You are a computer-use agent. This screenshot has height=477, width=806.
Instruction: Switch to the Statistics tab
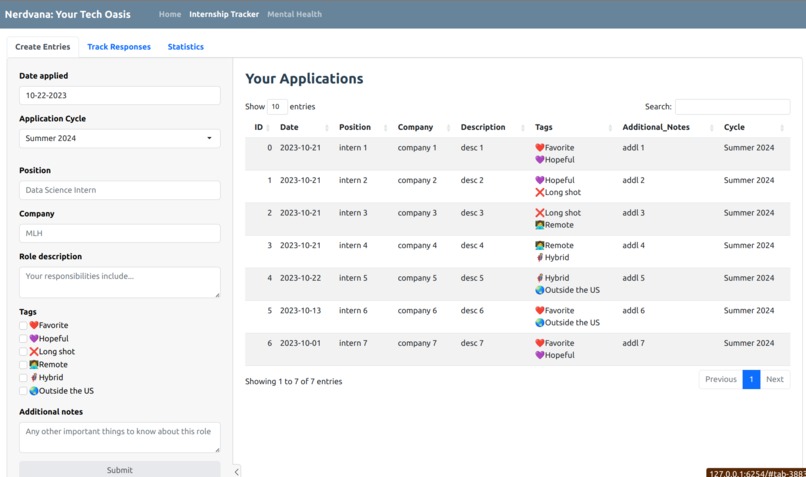click(x=186, y=47)
